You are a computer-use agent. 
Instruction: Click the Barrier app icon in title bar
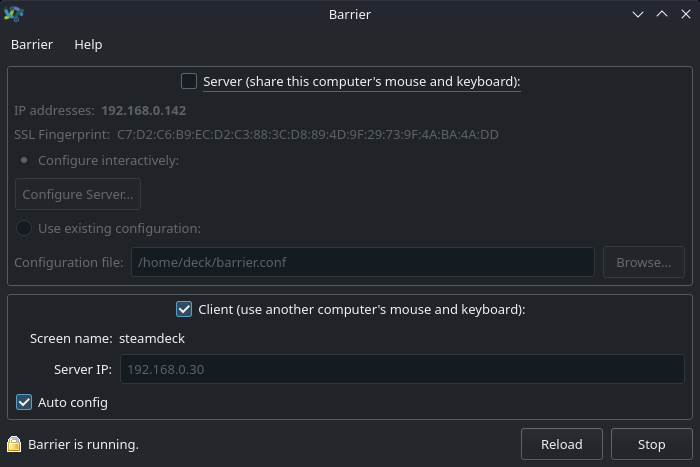tap(13, 14)
